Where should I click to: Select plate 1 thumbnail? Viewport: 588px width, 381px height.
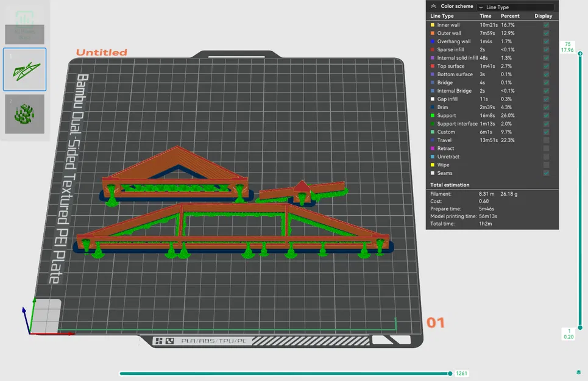25,69
